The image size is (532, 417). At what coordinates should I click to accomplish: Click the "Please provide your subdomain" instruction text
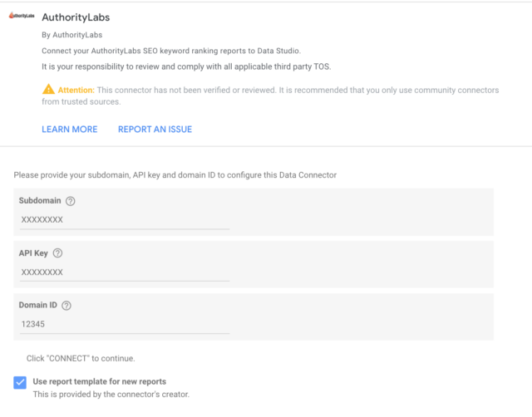tap(175, 175)
